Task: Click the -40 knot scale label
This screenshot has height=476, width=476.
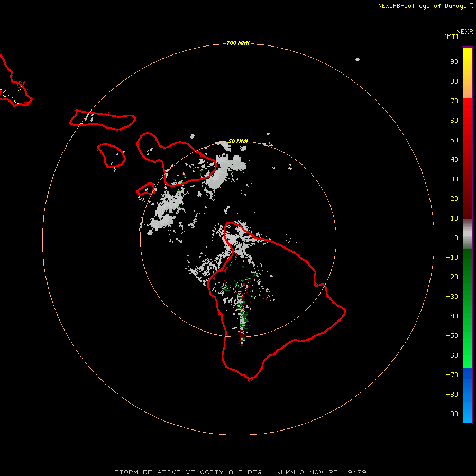Action: [x=452, y=316]
